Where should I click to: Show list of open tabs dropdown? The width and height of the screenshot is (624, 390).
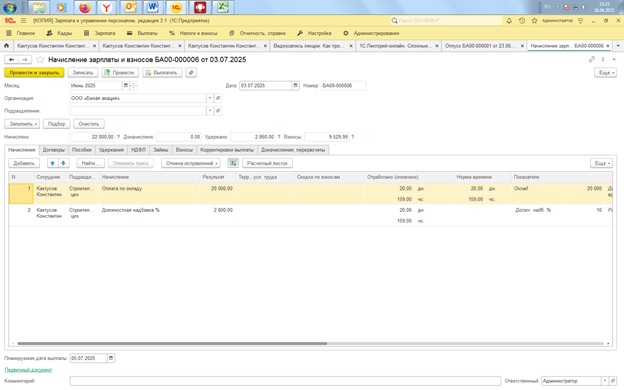click(618, 46)
